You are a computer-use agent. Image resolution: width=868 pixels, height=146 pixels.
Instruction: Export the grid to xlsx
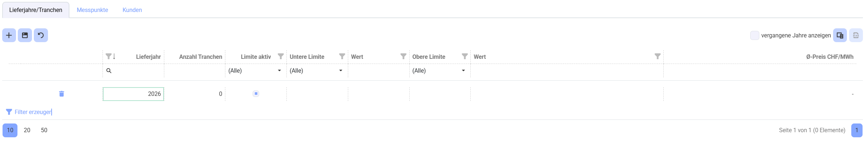pos(856,35)
